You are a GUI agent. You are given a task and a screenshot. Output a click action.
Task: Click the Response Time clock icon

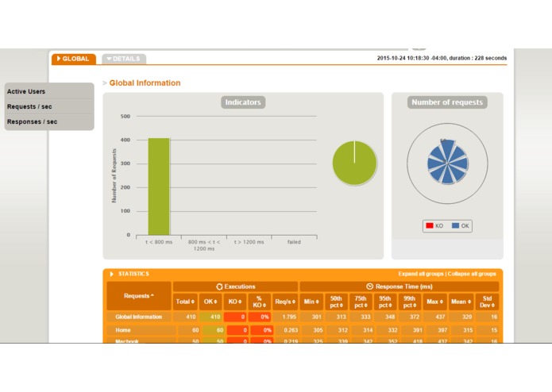pos(369,286)
